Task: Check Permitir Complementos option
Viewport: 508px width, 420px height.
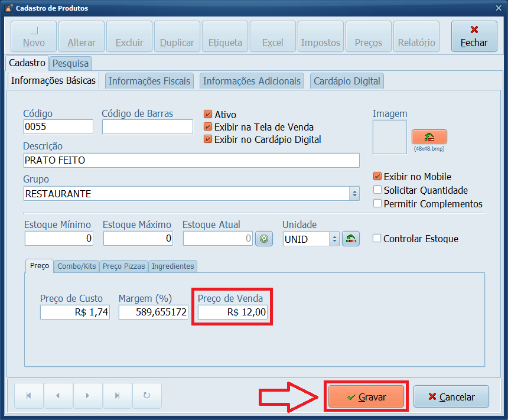Action: (x=377, y=204)
